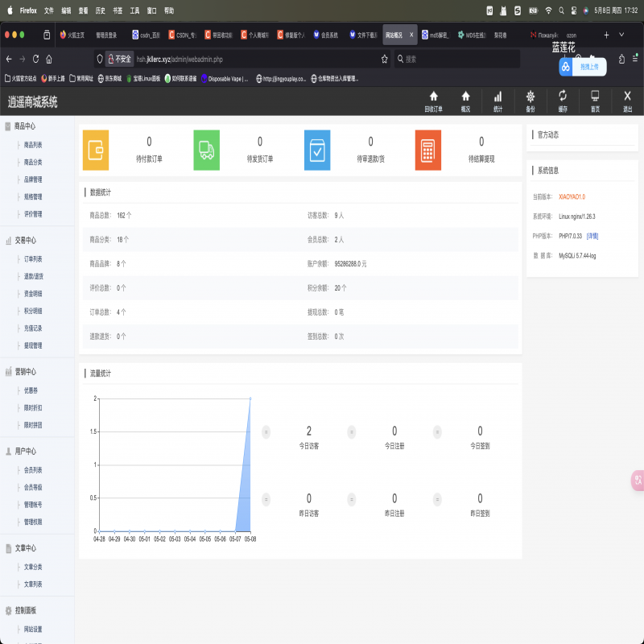The image size is (644, 644).
Task: Click the 退出 X icon to log out
Action: (627, 96)
